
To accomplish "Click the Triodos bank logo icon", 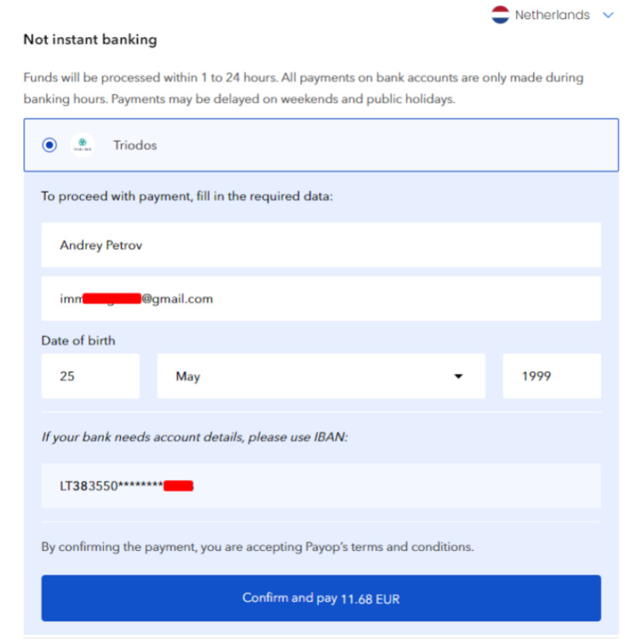I will click(x=82, y=145).
